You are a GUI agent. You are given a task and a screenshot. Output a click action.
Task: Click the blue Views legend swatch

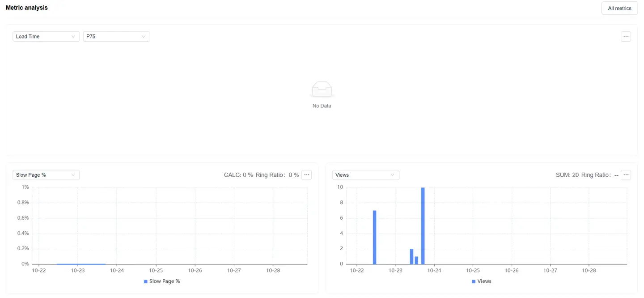[x=474, y=281]
